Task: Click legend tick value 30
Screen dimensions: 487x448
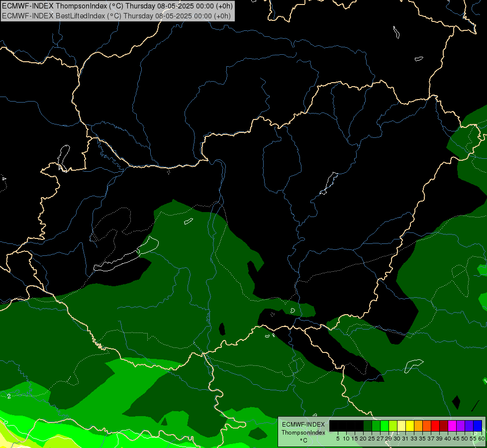Action: [397, 439]
